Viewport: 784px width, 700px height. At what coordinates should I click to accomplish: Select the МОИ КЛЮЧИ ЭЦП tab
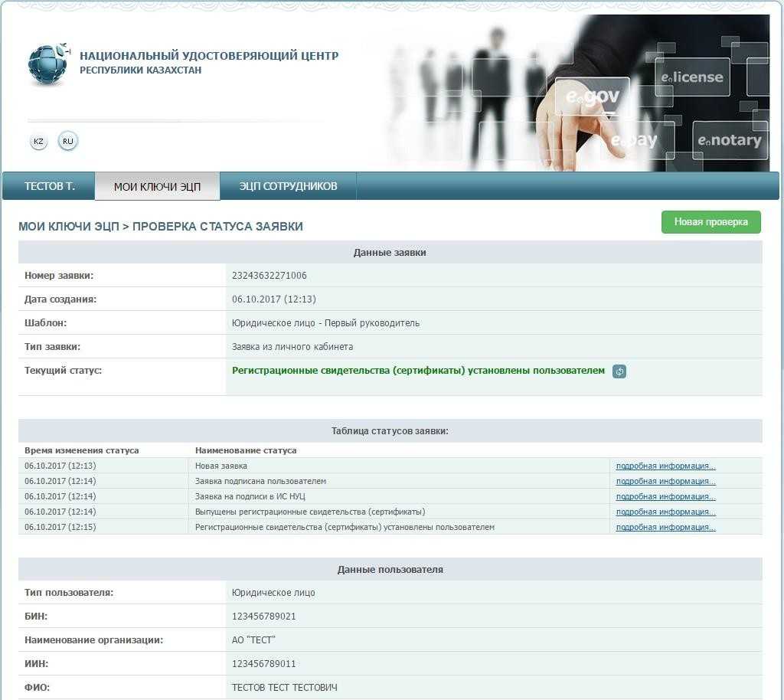pos(157,187)
